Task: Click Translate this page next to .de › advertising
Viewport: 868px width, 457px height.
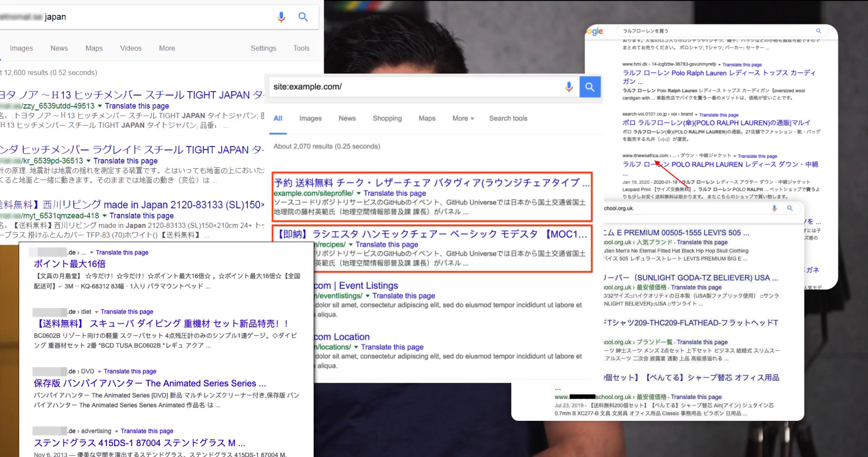Action: pos(147,431)
